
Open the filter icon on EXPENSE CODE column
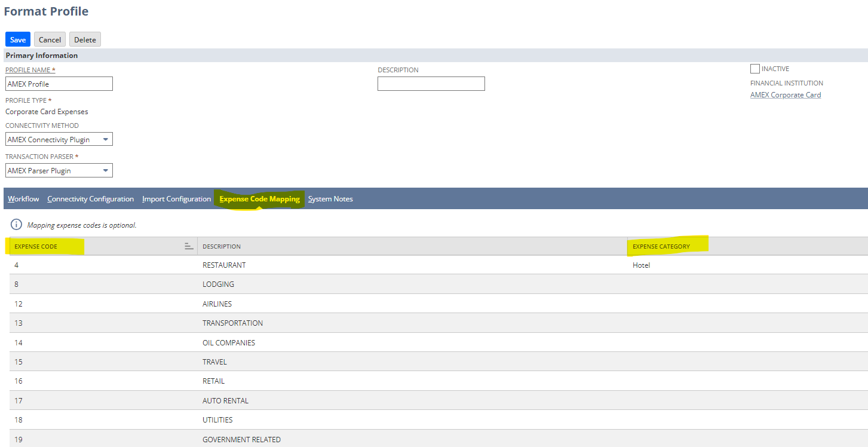(x=188, y=246)
